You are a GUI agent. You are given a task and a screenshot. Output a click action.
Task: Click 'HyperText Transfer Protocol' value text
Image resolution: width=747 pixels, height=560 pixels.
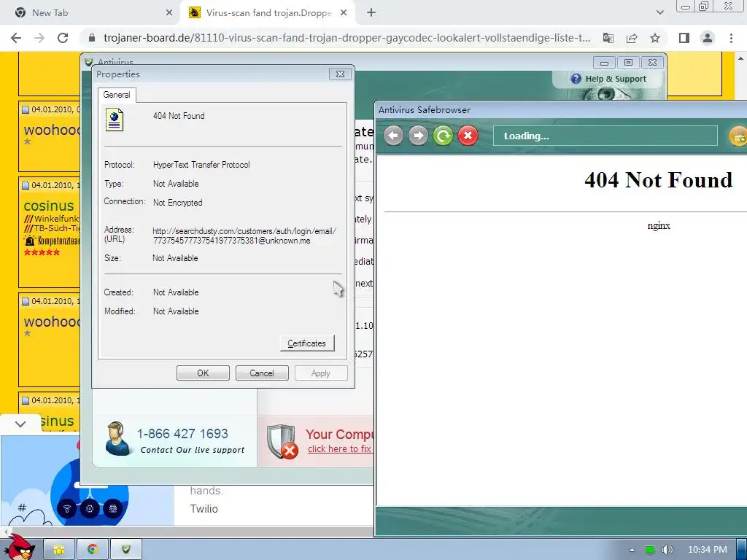pyautogui.click(x=201, y=165)
